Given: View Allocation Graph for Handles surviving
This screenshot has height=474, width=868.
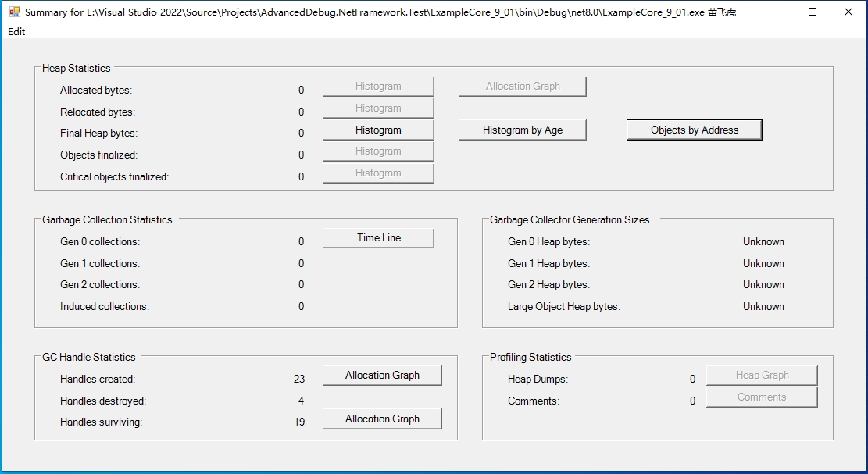Looking at the screenshot, I should pos(382,419).
